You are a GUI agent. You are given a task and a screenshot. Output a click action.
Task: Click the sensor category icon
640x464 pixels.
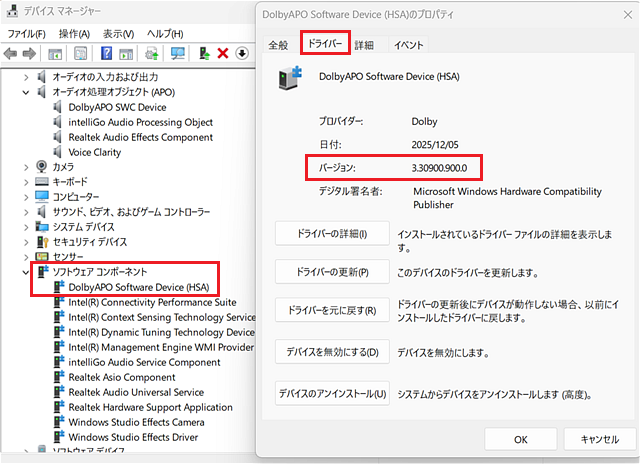coord(42,256)
